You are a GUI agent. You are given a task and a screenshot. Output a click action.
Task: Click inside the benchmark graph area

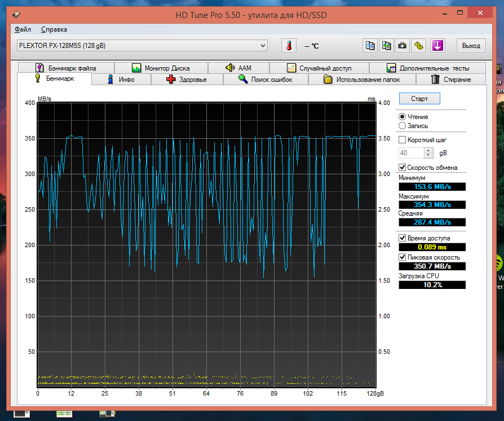[207, 245]
